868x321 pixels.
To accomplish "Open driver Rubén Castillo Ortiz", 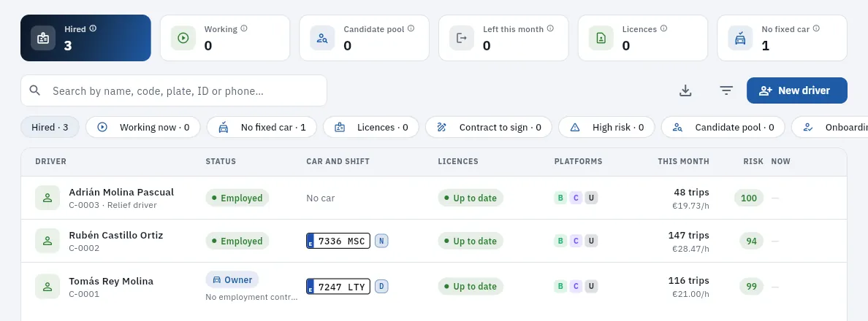I will 115,236.
